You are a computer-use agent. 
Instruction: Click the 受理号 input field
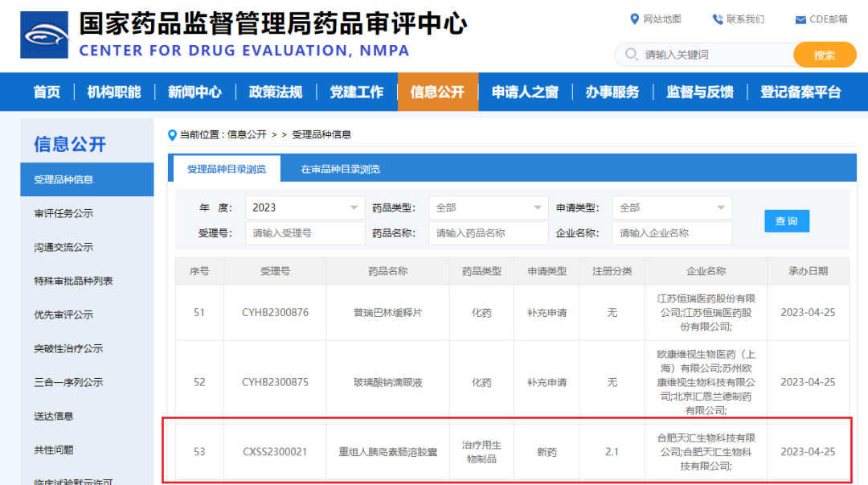(x=305, y=233)
